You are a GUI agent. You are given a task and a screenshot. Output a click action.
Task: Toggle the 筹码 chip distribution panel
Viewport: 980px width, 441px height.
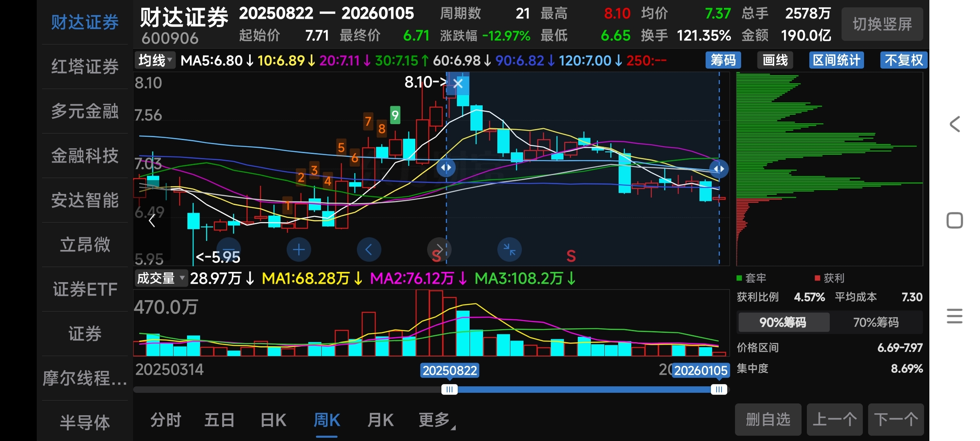723,60
